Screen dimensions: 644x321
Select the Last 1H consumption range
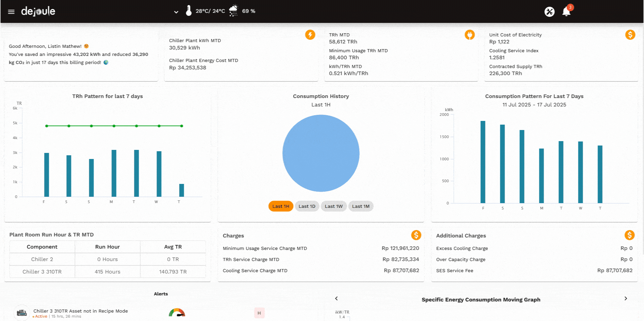pyautogui.click(x=280, y=206)
